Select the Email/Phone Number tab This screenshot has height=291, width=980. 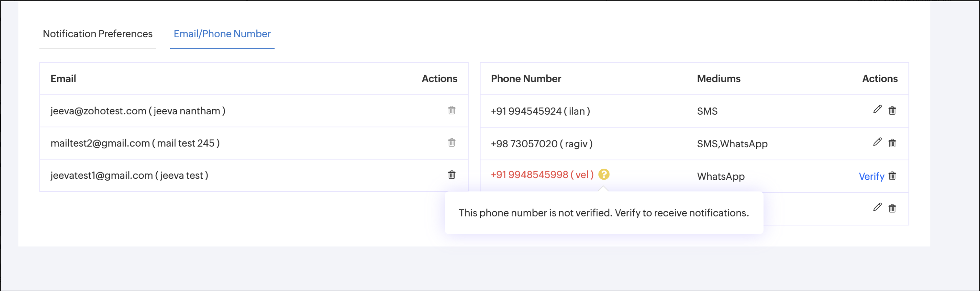pos(222,34)
